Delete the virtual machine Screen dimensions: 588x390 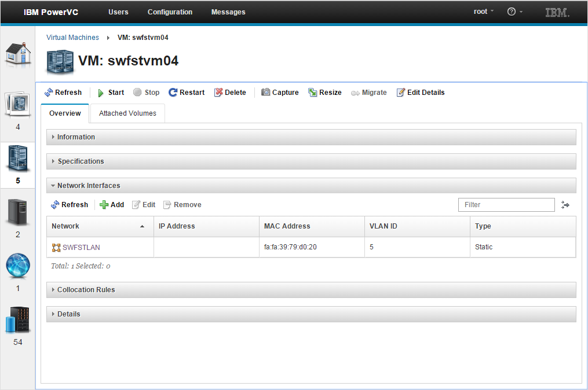click(230, 93)
